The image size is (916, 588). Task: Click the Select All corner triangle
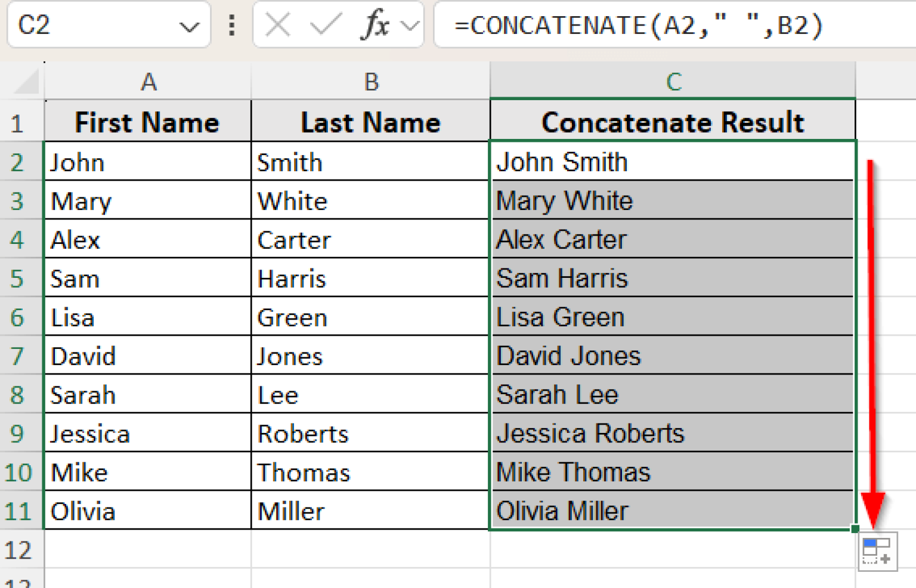pos(27,82)
